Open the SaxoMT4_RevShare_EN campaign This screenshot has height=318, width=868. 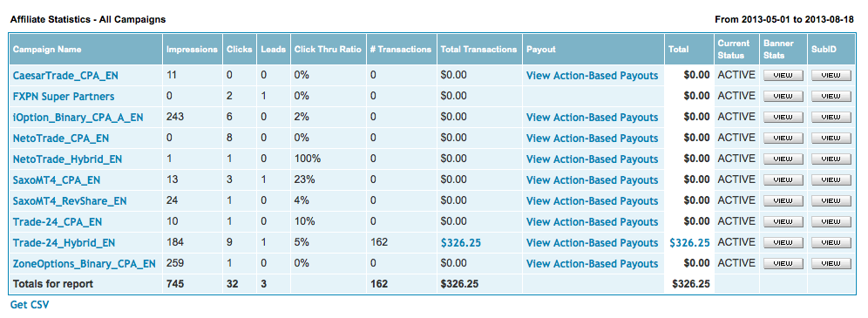pos(70,201)
